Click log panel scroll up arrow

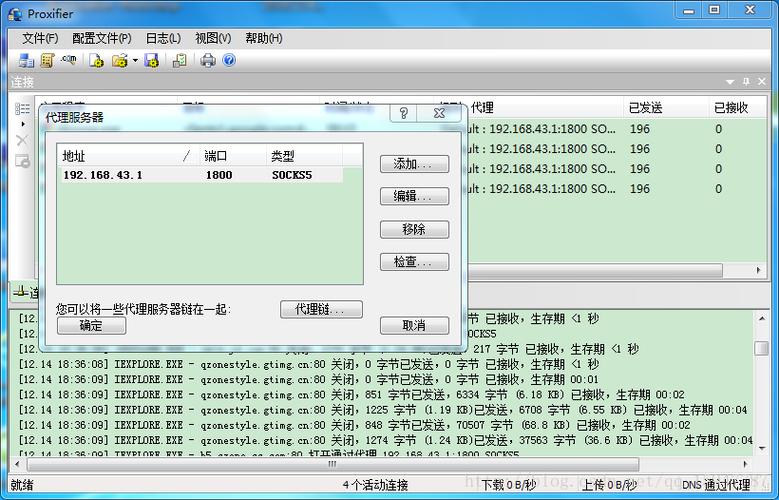click(762, 319)
